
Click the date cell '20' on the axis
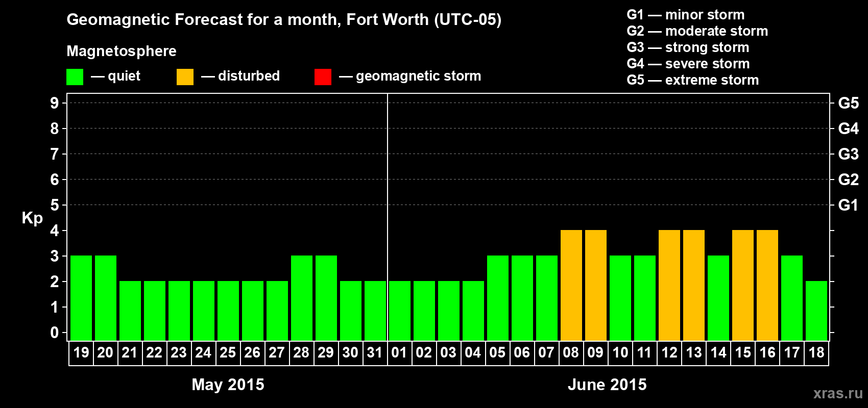pyautogui.click(x=105, y=353)
